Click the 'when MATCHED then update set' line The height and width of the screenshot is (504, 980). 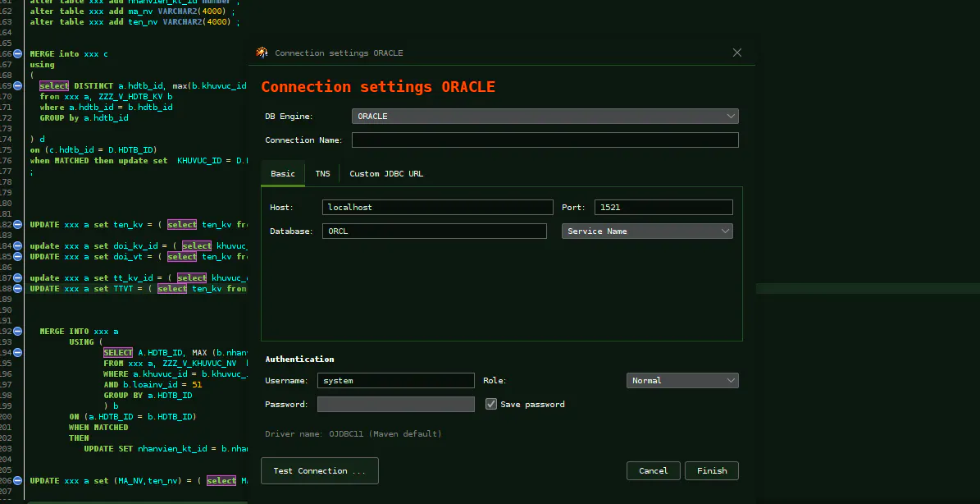(139, 160)
